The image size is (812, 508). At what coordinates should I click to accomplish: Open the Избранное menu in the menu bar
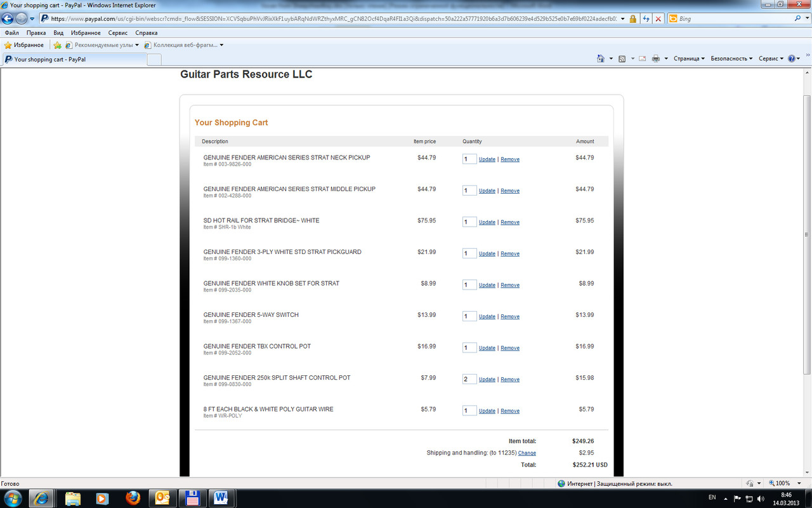point(86,32)
